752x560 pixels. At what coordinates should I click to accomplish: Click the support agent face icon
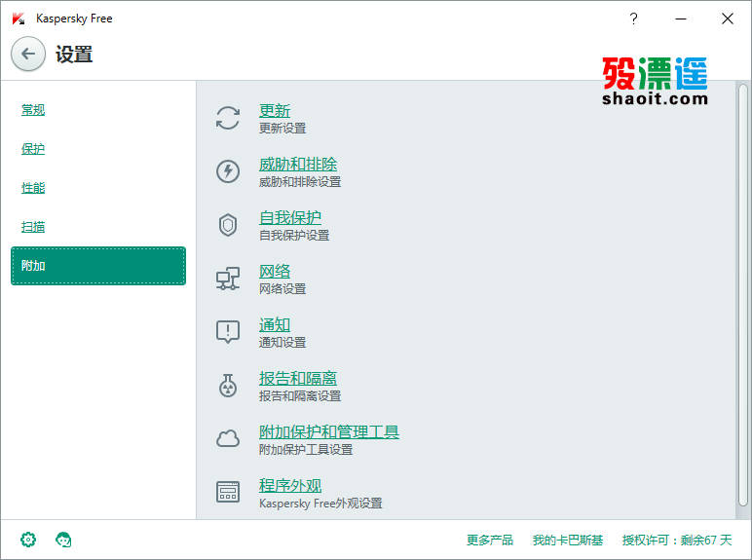63,540
